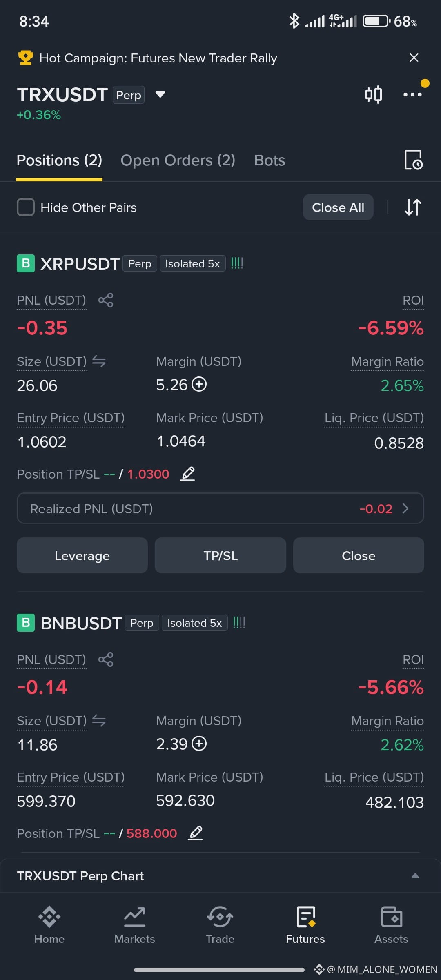Edit BNBUSDT position TP/SL with pencil icon
Viewport: 441px width, 980px height.
pos(196,833)
